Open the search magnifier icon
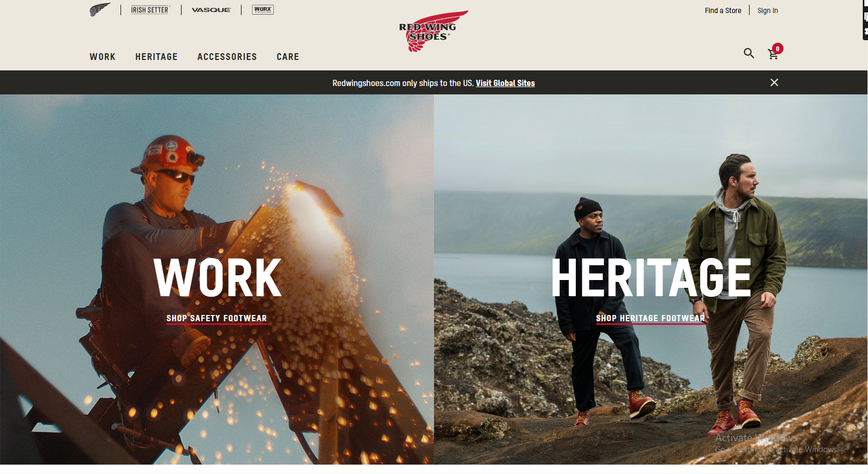 749,53
